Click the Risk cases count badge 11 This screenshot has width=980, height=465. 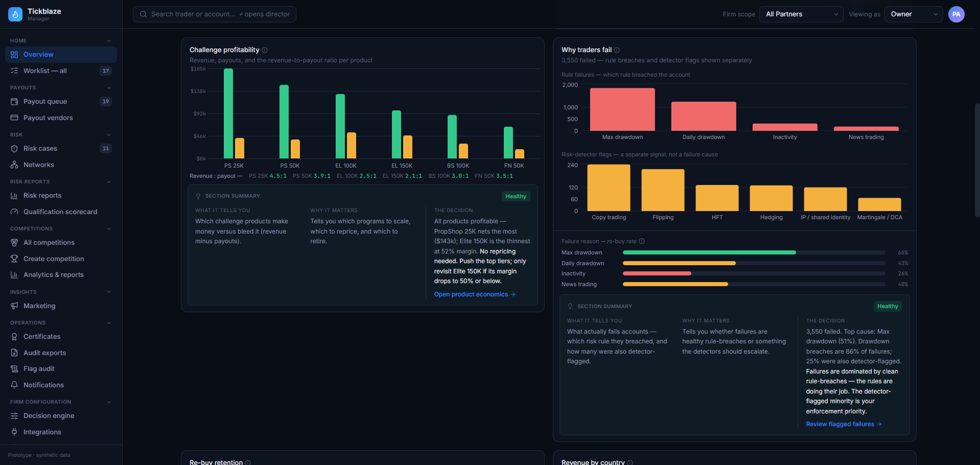point(106,149)
